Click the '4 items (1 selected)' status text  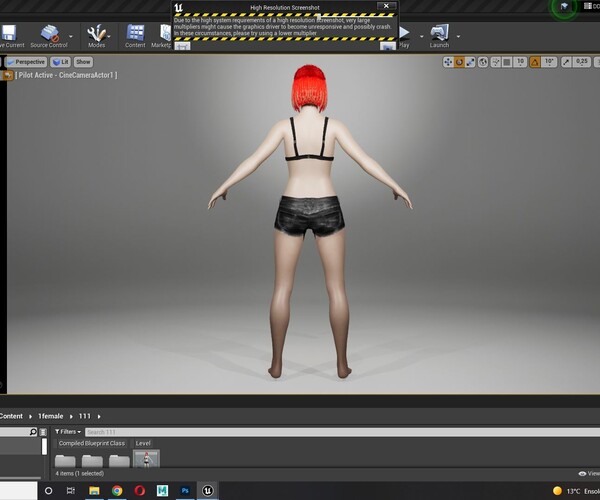pyautogui.click(x=80, y=474)
